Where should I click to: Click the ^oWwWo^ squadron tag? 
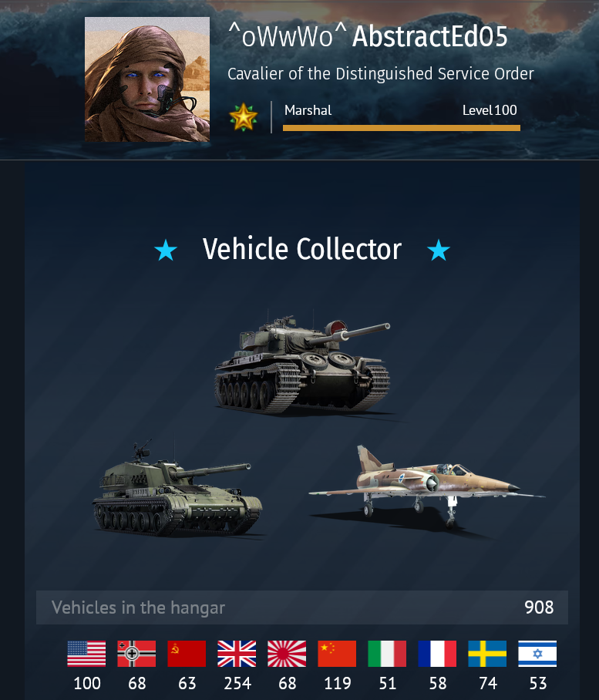(x=288, y=35)
